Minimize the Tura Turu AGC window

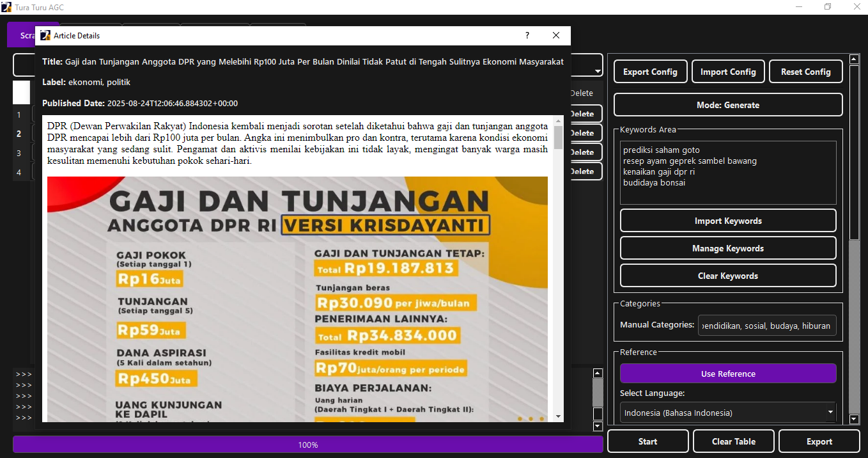pos(800,7)
